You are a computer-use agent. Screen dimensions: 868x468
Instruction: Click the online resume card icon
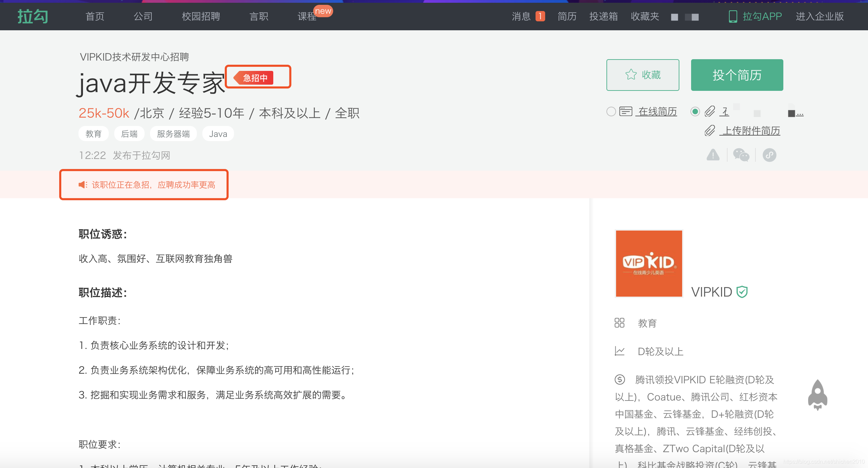[626, 111]
